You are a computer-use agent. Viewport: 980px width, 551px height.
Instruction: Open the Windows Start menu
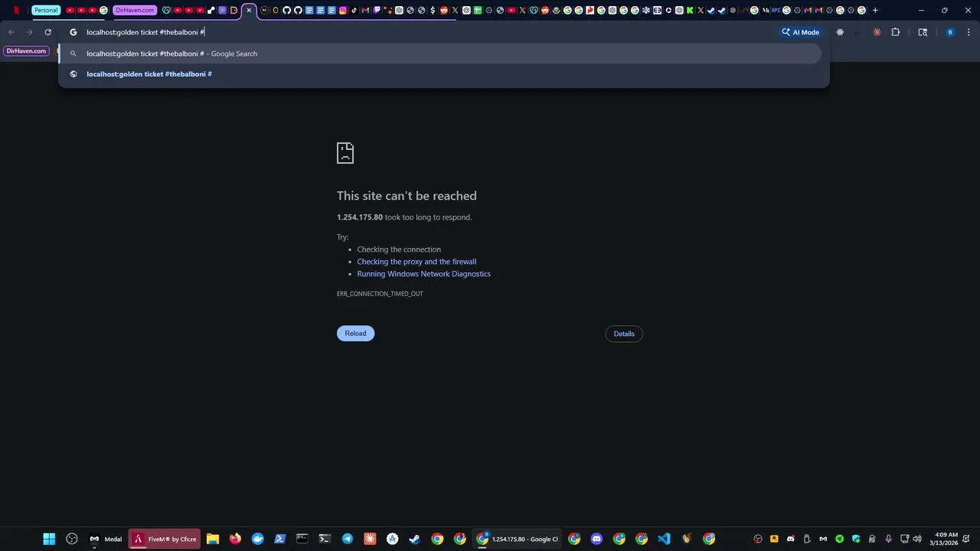pyautogui.click(x=49, y=539)
